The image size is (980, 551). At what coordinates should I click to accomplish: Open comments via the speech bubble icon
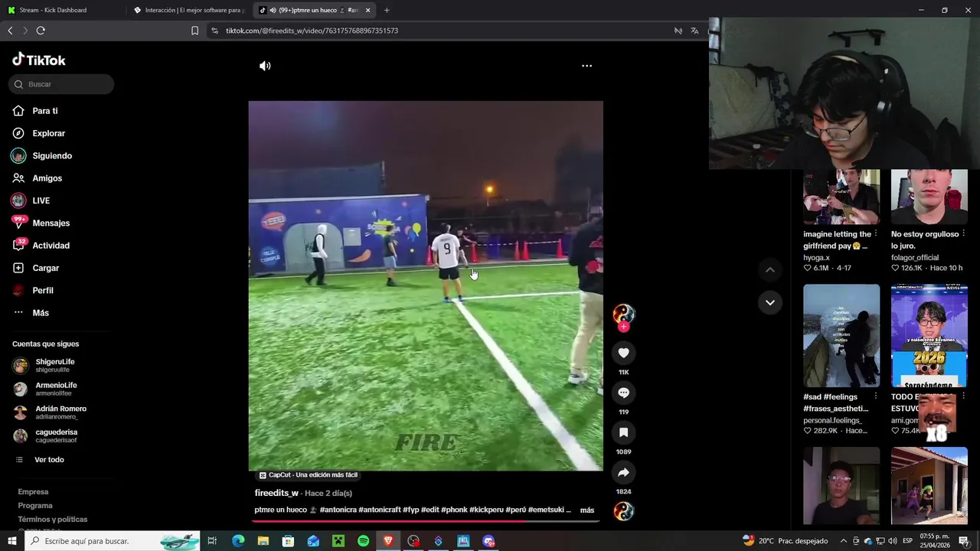623,393
